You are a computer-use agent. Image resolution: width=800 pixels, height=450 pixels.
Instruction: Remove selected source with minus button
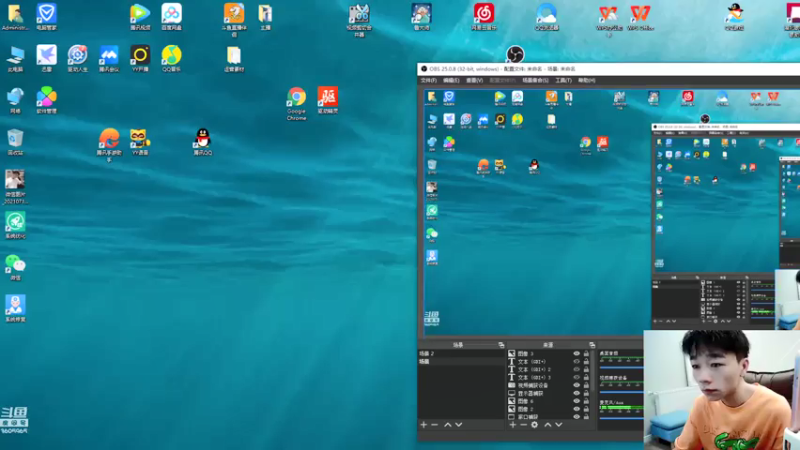523,424
